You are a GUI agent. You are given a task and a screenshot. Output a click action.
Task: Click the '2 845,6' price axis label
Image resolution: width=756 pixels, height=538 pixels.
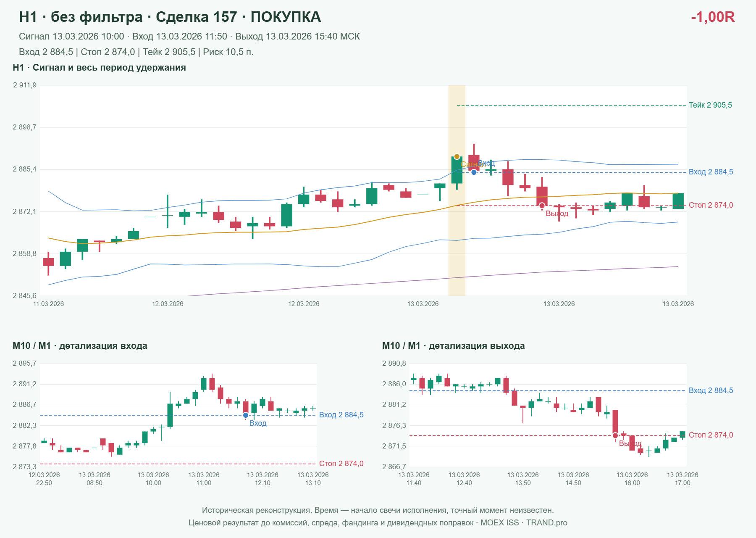(x=25, y=296)
